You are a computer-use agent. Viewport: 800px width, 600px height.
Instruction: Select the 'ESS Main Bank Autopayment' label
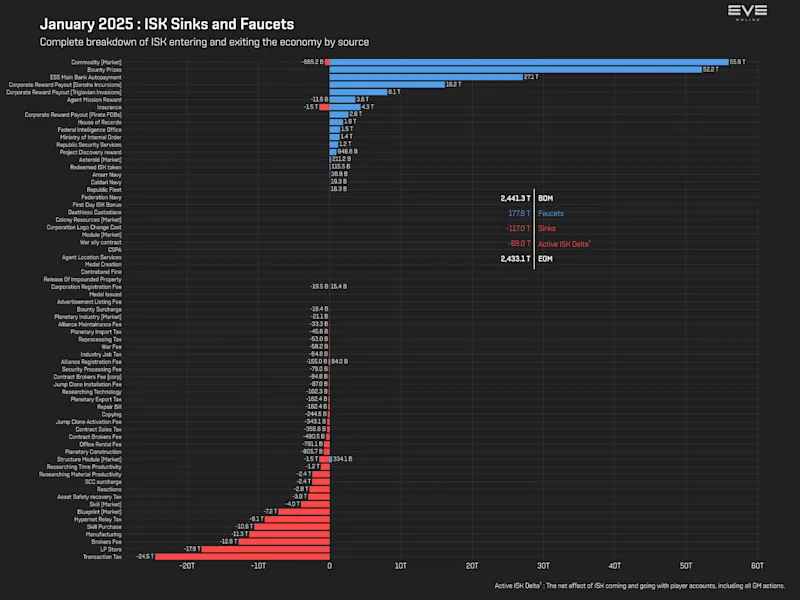(x=86, y=78)
